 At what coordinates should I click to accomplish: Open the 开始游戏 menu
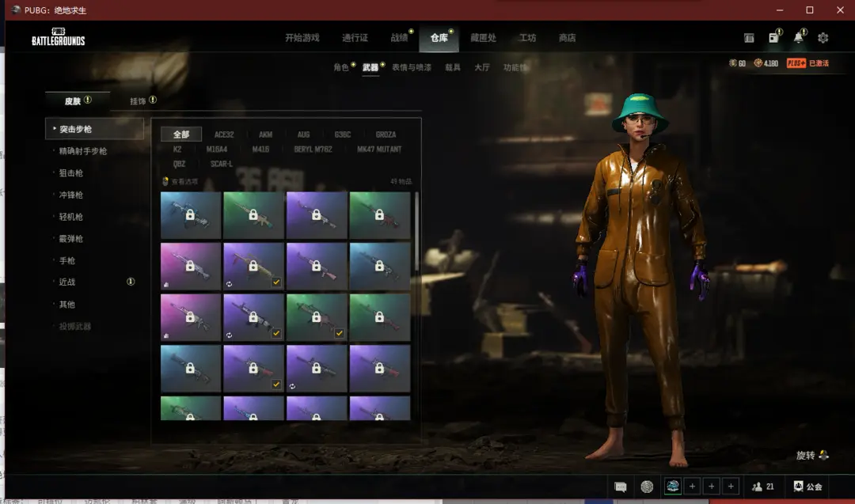[302, 38]
